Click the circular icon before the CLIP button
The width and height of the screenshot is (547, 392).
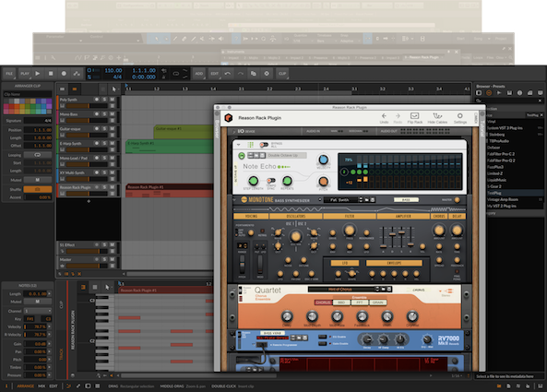[x=267, y=74]
